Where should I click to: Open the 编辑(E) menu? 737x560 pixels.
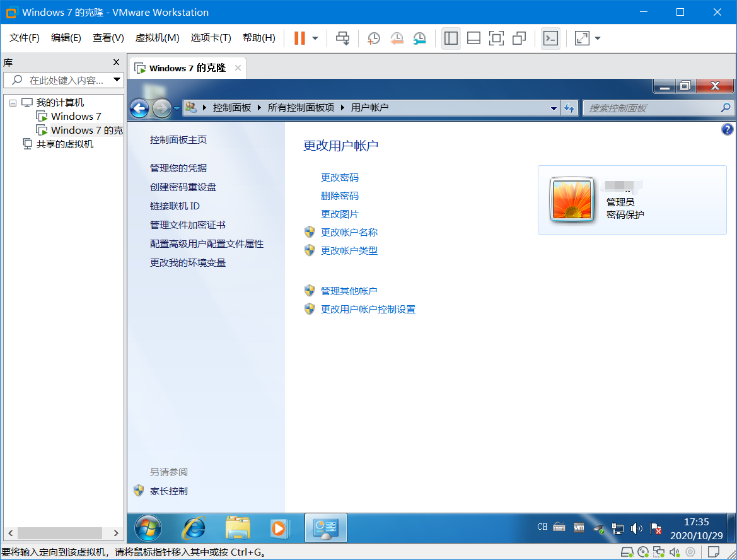(66, 38)
